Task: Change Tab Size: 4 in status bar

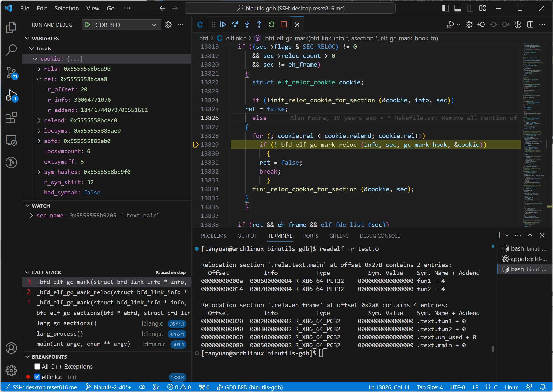Action: pyautogui.click(x=430, y=387)
